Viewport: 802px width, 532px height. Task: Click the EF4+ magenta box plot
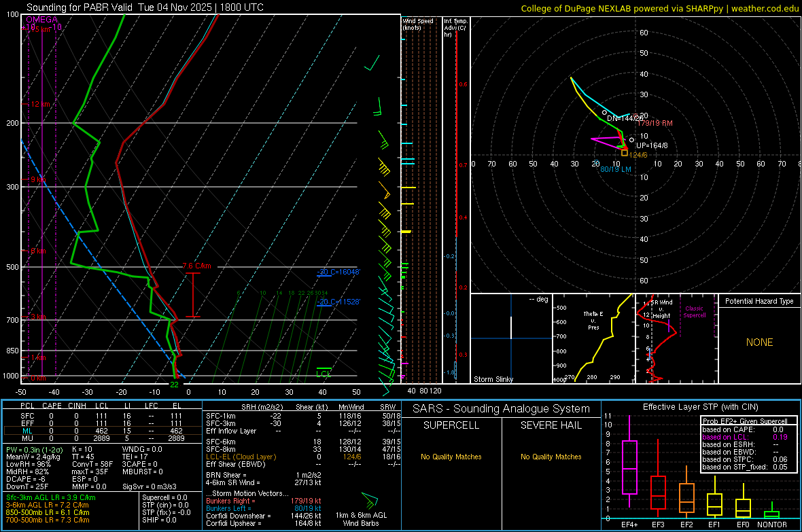click(629, 463)
